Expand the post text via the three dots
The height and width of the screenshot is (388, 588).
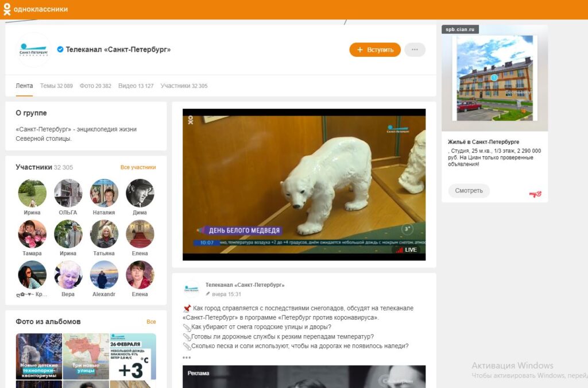(187, 357)
